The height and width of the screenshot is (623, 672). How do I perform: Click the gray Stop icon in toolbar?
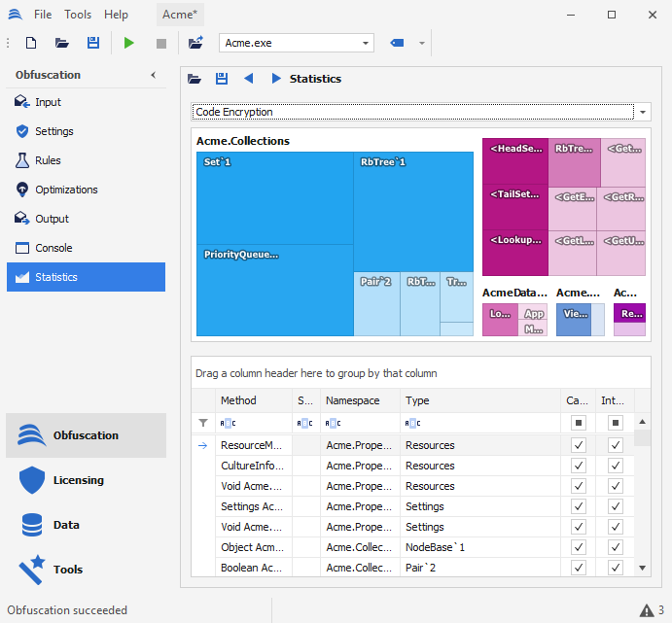(161, 43)
